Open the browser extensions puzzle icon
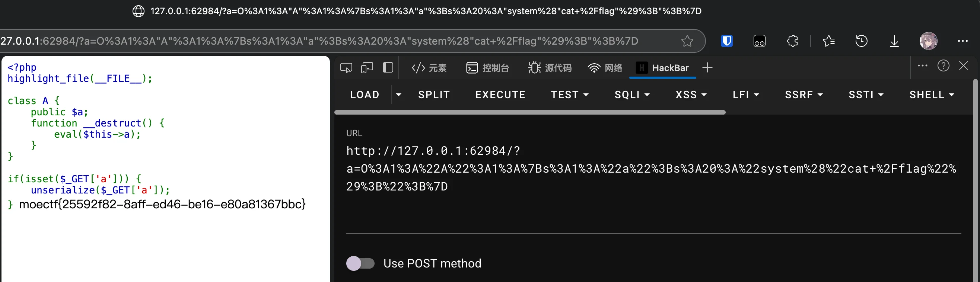This screenshot has width=980, height=282. pos(792,41)
